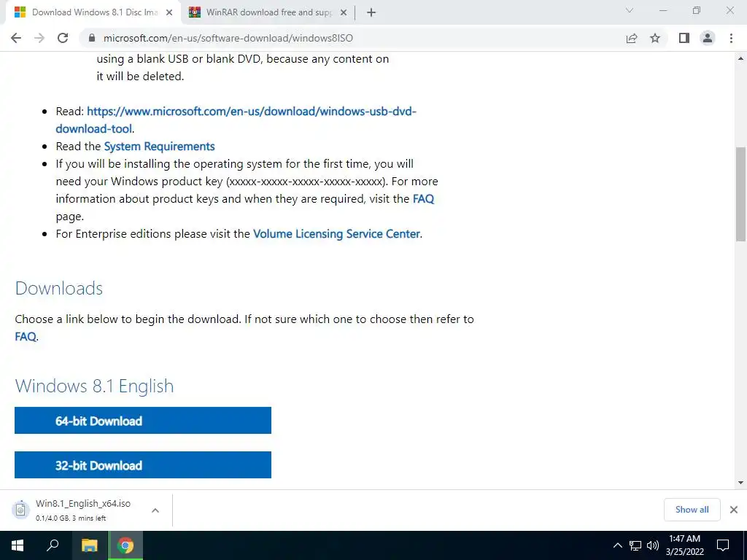This screenshot has height=560, width=747.
Task: Click the address bar URL
Action: (x=228, y=38)
